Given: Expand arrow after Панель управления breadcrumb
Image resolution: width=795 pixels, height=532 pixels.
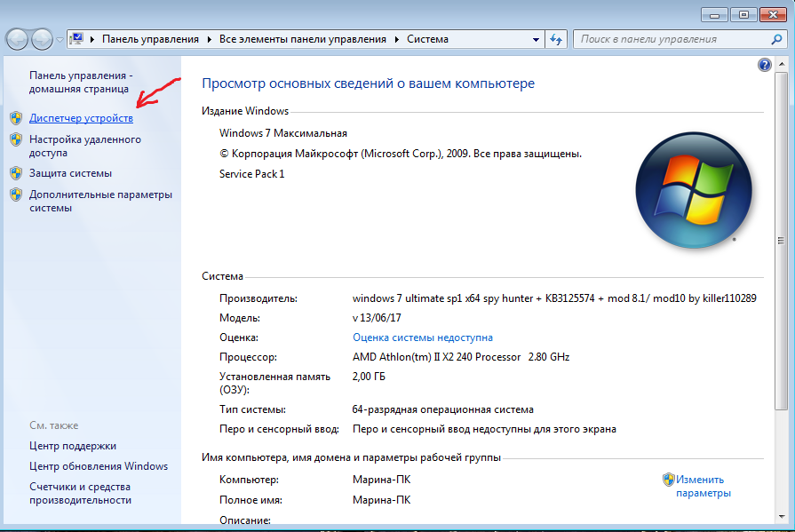Looking at the screenshot, I should click(x=209, y=39).
